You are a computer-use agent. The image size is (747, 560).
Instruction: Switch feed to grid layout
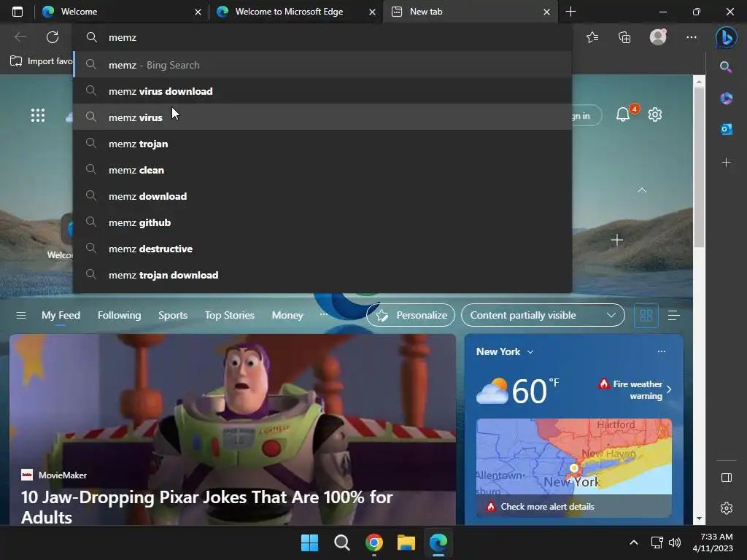tap(646, 315)
